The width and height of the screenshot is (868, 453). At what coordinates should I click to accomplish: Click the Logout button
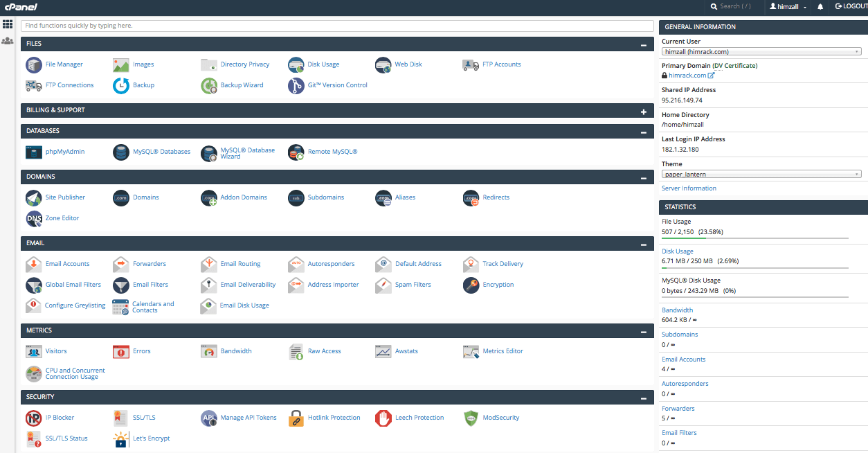(x=851, y=6)
